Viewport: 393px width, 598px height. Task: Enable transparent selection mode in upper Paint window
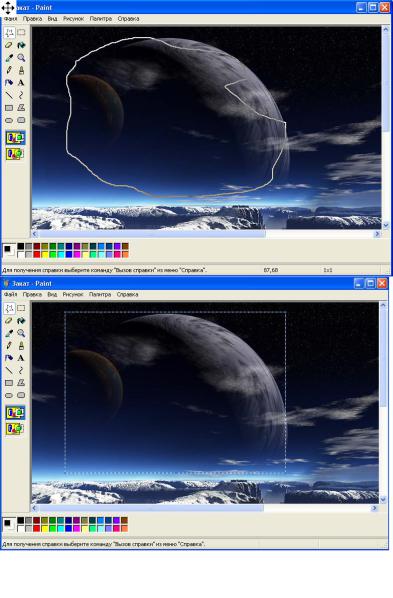coord(15,153)
